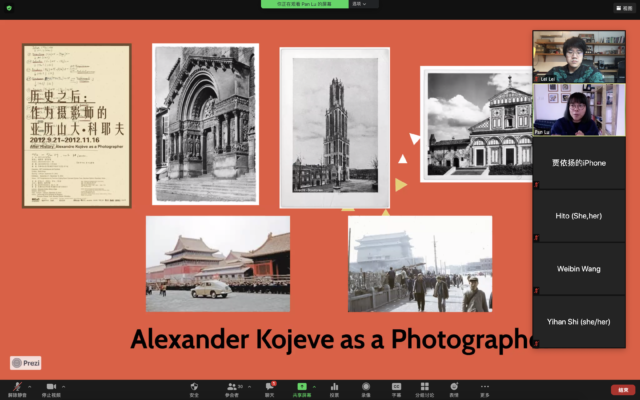Screen dimensions: 640x400
Task: Click the red End meeting button
Action: 623,390
